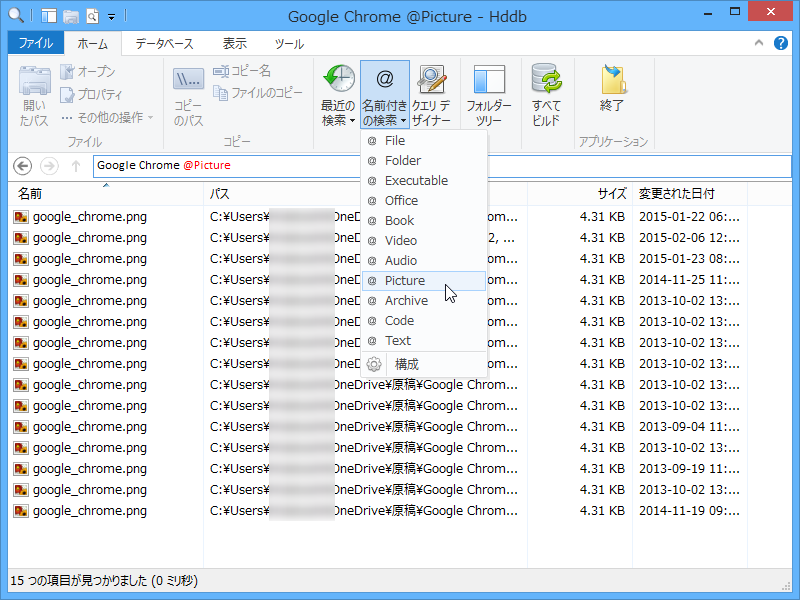This screenshot has height=600, width=800.
Task: Toggle the 名前付きの検索 dropdown button
Action: [385, 95]
